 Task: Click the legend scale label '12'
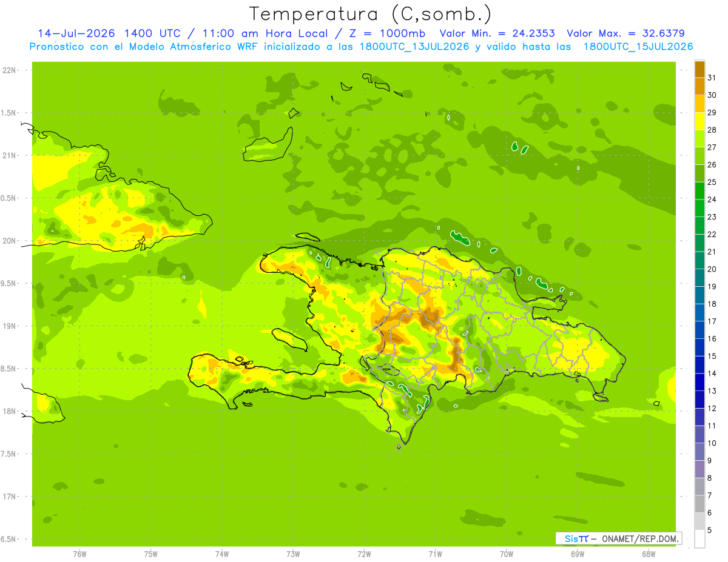coord(712,409)
